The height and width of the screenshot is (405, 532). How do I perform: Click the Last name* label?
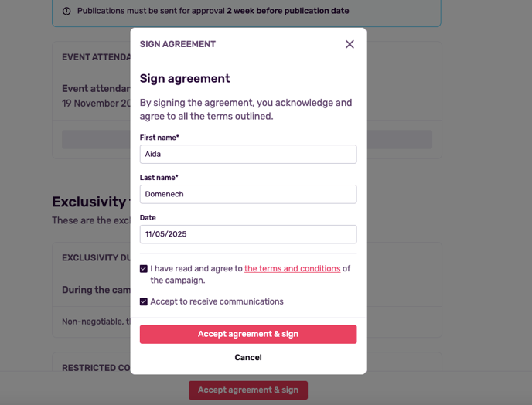159,178
